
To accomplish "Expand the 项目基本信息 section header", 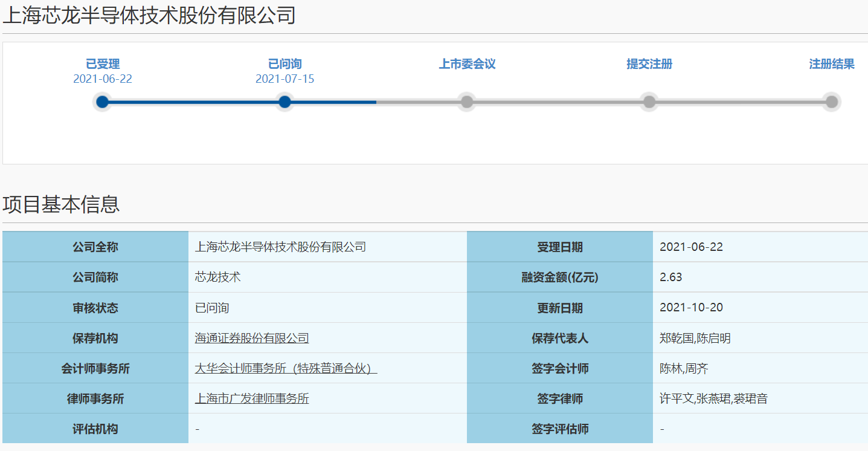I will tap(61, 204).
